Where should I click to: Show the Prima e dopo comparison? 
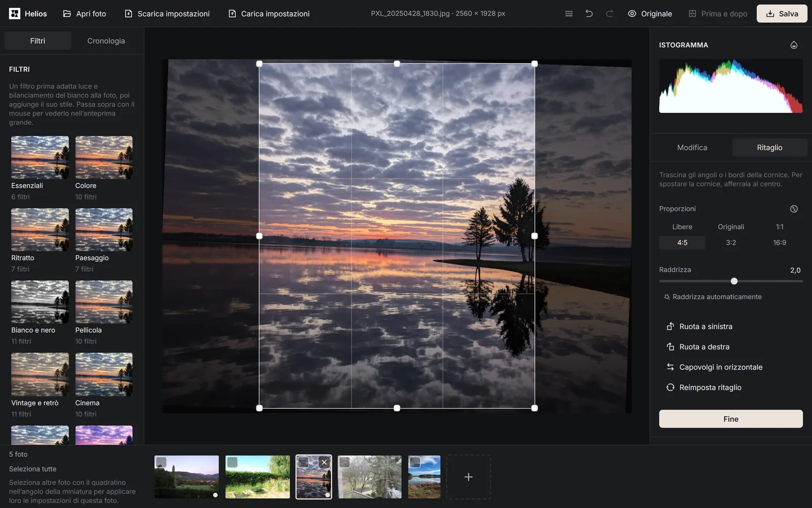pos(718,14)
